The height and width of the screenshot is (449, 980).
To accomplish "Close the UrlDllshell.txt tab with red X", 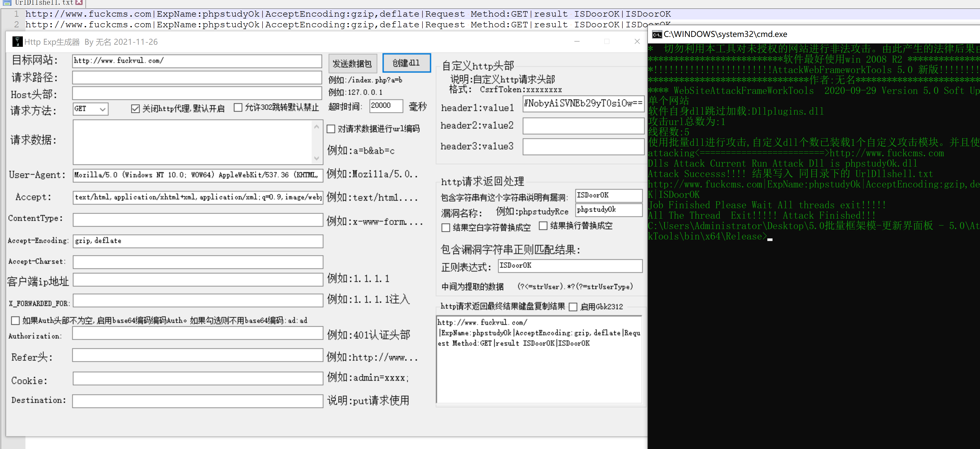I will pyautogui.click(x=79, y=2).
